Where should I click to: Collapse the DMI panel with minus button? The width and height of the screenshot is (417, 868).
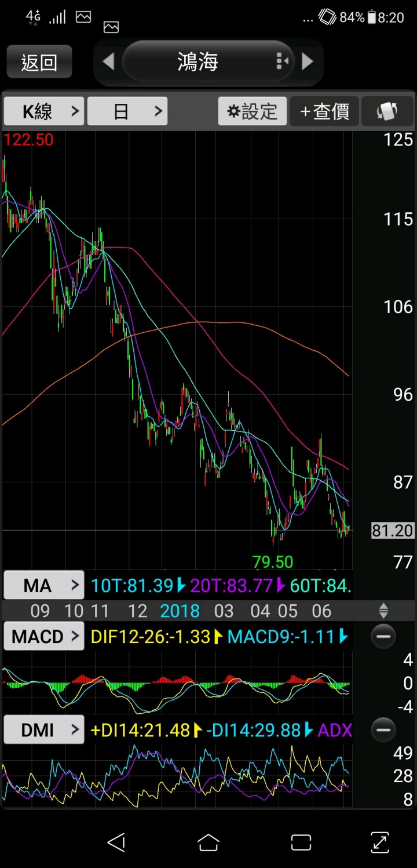pyautogui.click(x=383, y=729)
